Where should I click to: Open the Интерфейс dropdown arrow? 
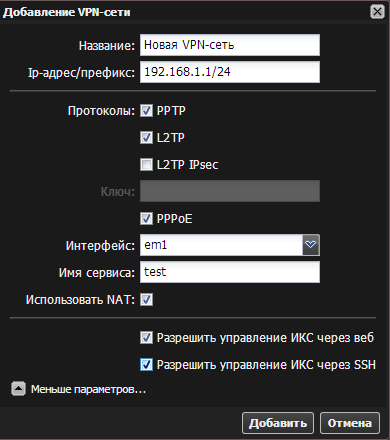(x=311, y=245)
